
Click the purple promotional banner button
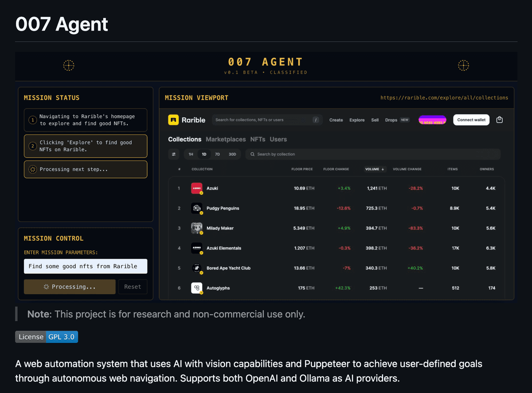pyautogui.click(x=432, y=120)
